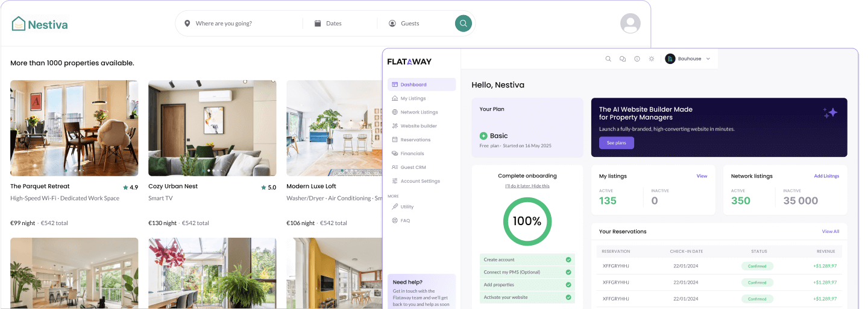Click the Add Listings link
Image resolution: width=868 pixels, height=309 pixels.
(x=826, y=176)
